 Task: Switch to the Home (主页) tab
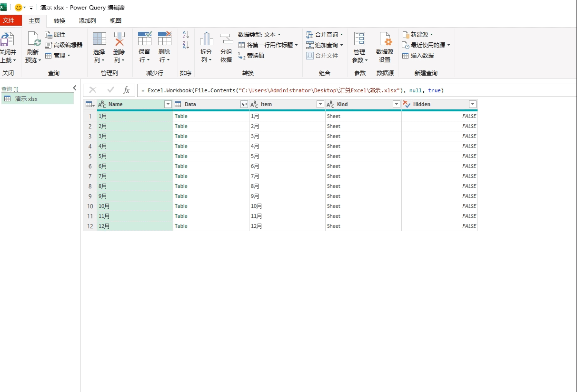coord(34,20)
